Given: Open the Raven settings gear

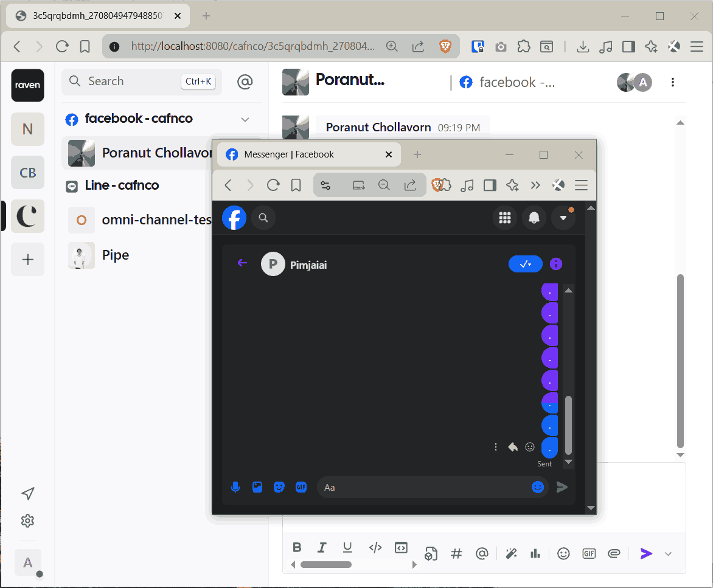Looking at the screenshot, I should [x=27, y=521].
